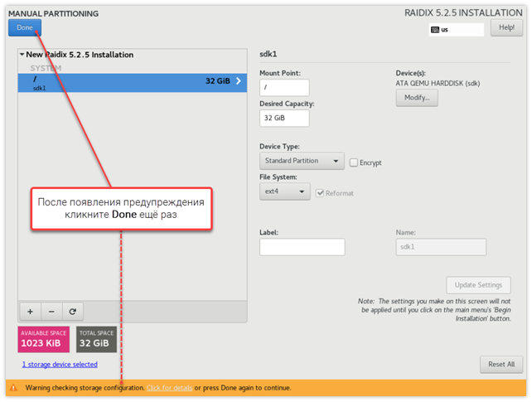Add a new mount point with plus icon
This screenshot has width=532, height=402.
[30, 312]
